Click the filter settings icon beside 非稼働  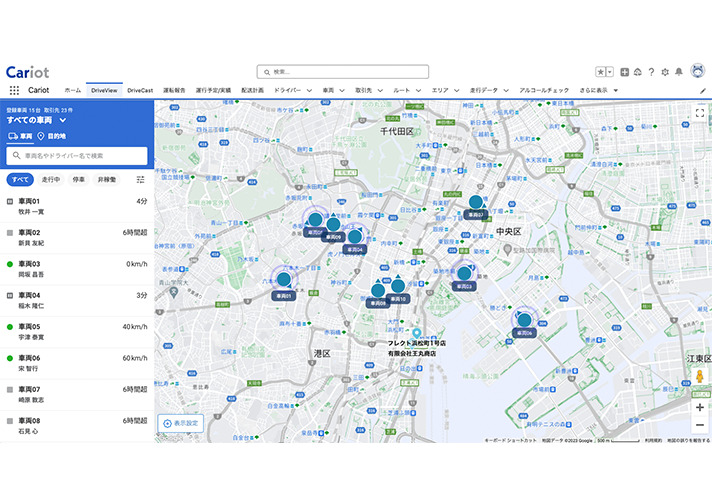pos(140,180)
